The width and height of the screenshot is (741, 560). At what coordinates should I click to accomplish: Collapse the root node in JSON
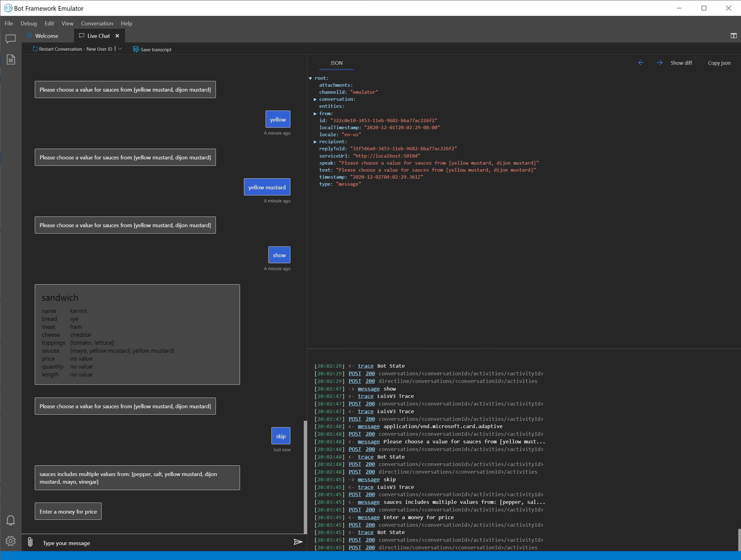[311, 78]
